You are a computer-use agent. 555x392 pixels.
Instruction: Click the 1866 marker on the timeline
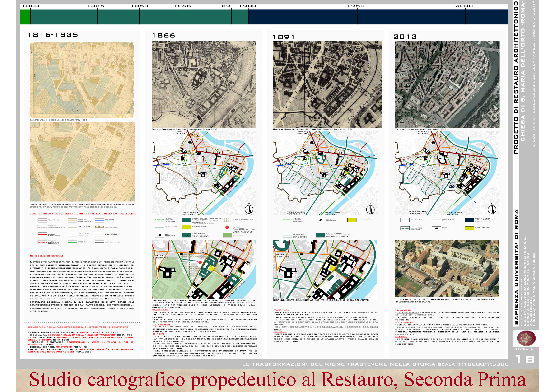pos(182,6)
